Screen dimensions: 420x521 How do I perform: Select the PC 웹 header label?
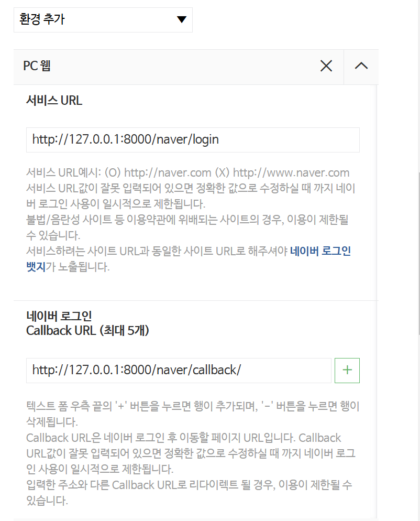pyautogui.click(x=37, y=66)
